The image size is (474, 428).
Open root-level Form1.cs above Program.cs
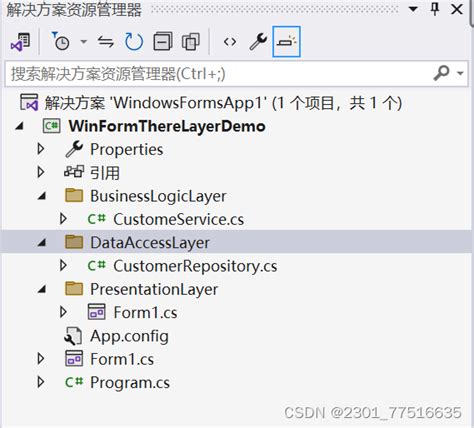coord(122,359)
